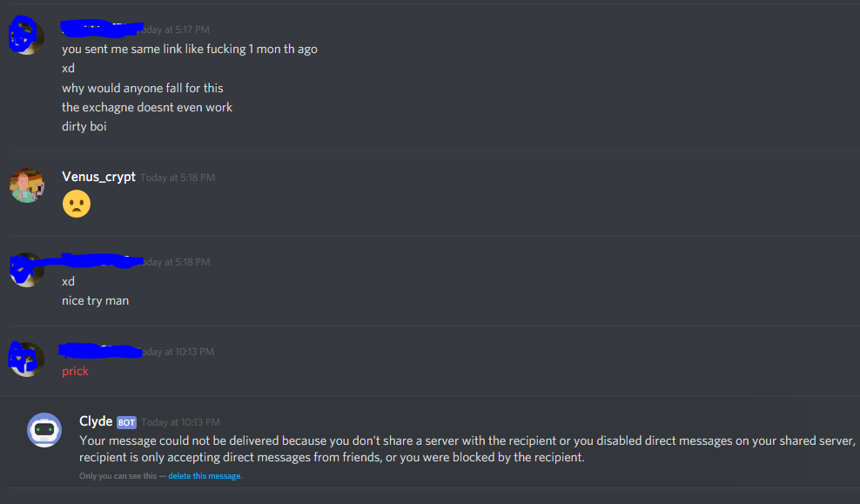The width and height of the screenshot is (860, 504).
Task: Click the sad face emoji
Action: click(x=77, y=204)
